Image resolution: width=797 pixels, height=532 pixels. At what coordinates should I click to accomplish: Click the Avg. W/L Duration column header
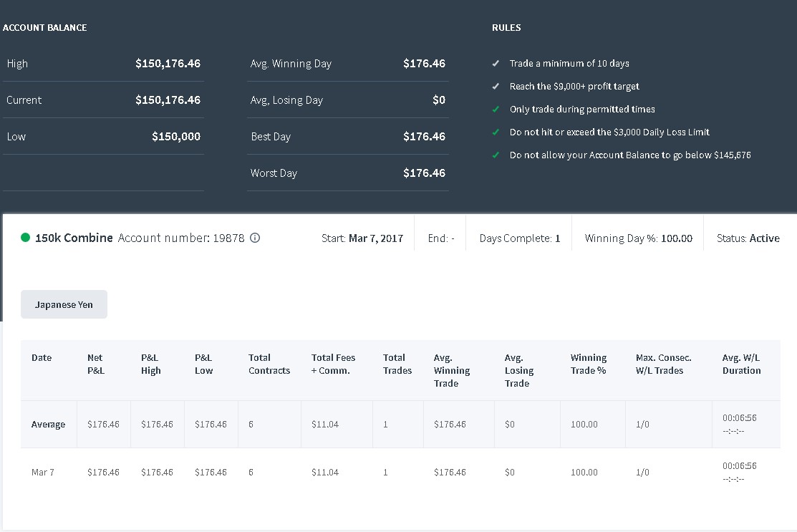[742, 364]
